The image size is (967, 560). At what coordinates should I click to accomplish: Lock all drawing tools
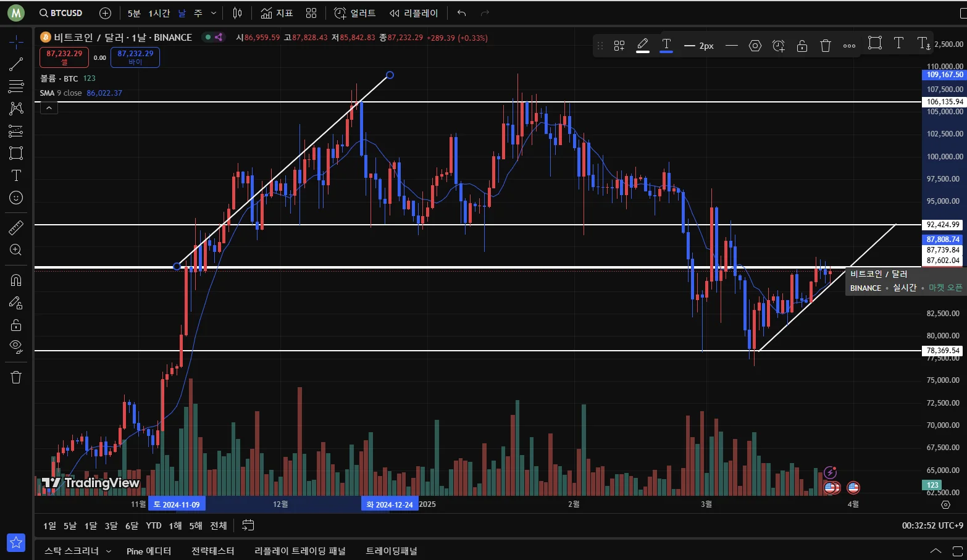click(x=16, y=325)
